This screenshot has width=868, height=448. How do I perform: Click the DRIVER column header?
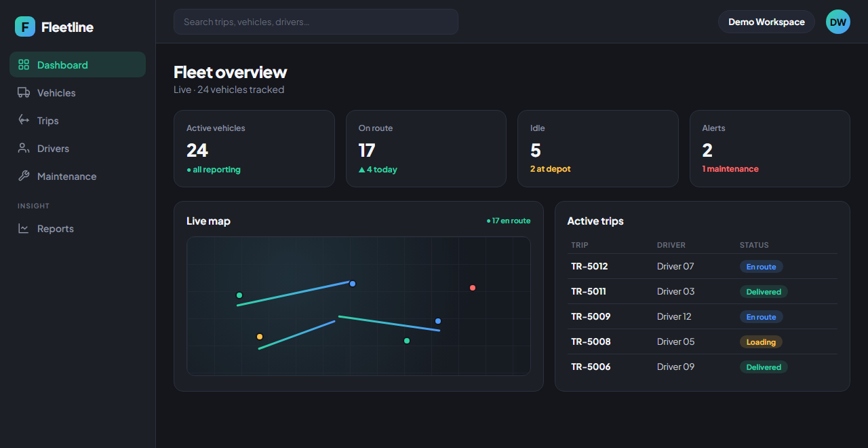(671, 245)
